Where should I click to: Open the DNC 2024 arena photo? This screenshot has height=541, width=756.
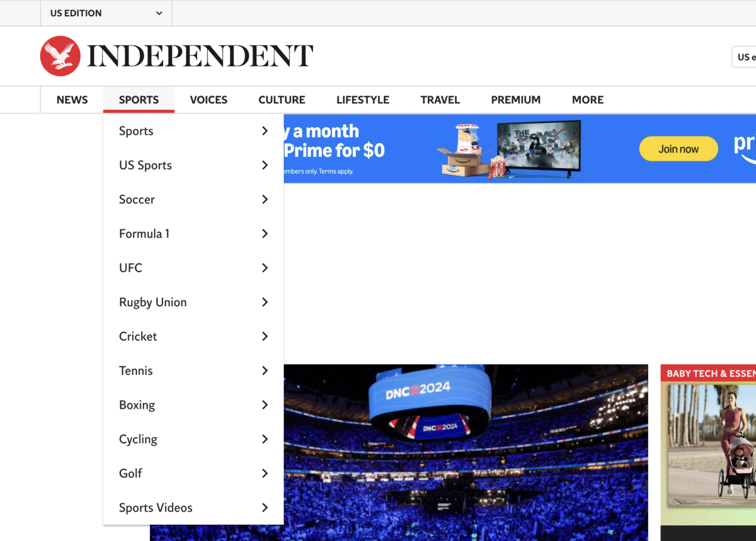[465, 452]
